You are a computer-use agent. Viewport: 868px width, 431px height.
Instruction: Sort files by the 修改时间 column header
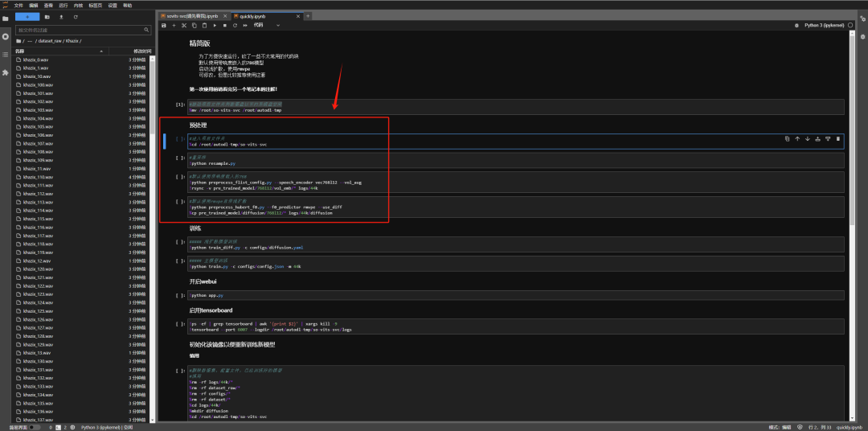[x=131, y=51]
